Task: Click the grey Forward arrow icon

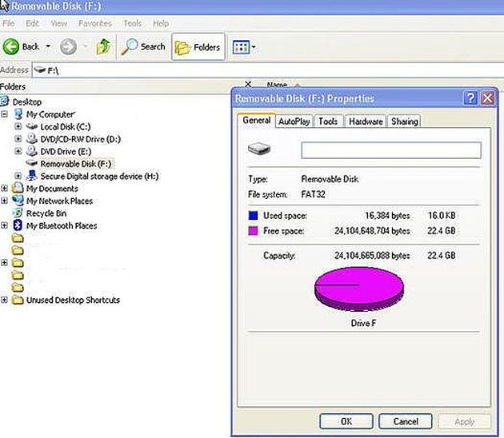Action: tap(68, 47)
